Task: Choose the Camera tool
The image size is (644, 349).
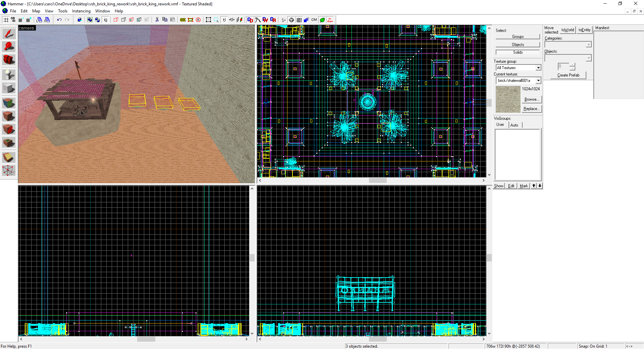Action: [9, 60]
